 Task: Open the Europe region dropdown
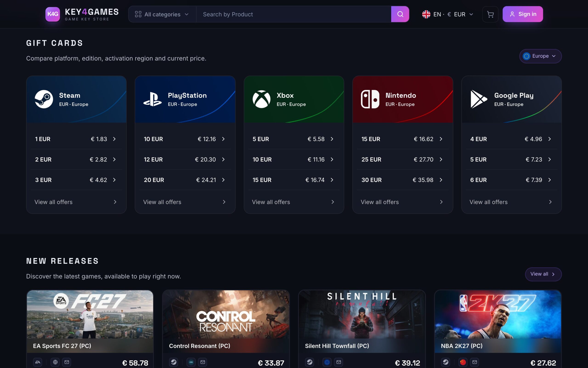(540, 56)
